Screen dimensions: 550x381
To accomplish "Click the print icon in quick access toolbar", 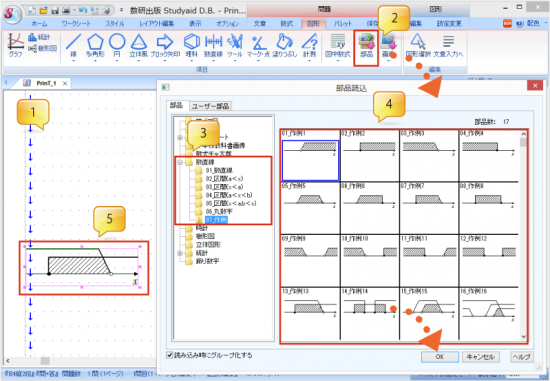I will [66, 11].
